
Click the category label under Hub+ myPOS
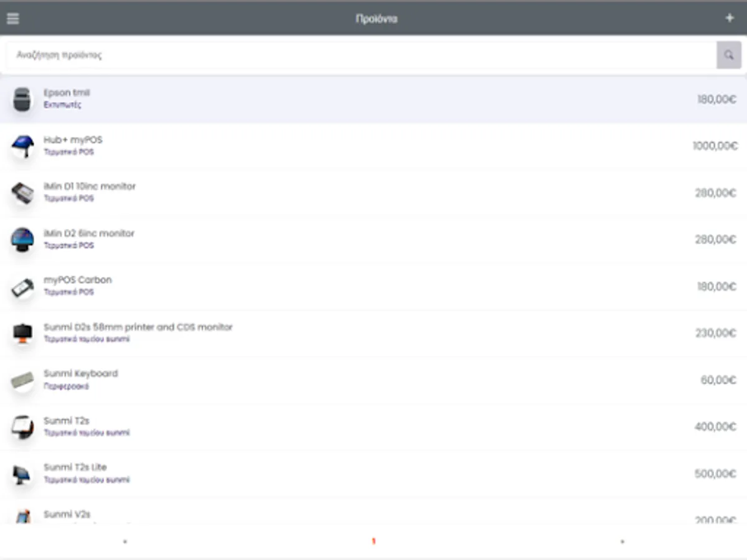(x=69, y=152)
